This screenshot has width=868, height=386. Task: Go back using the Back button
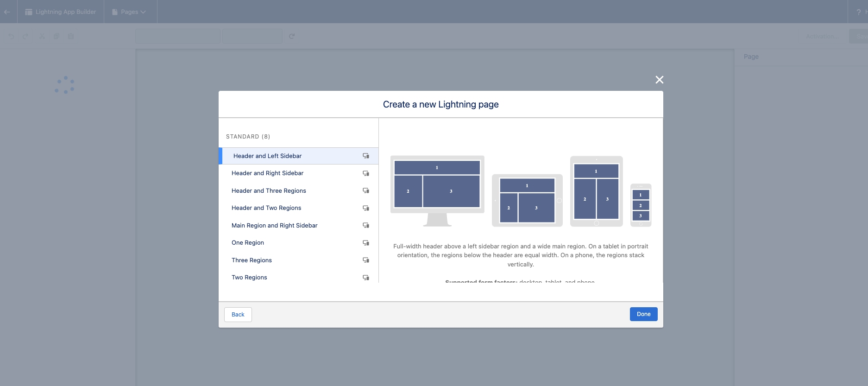[238, 315]
